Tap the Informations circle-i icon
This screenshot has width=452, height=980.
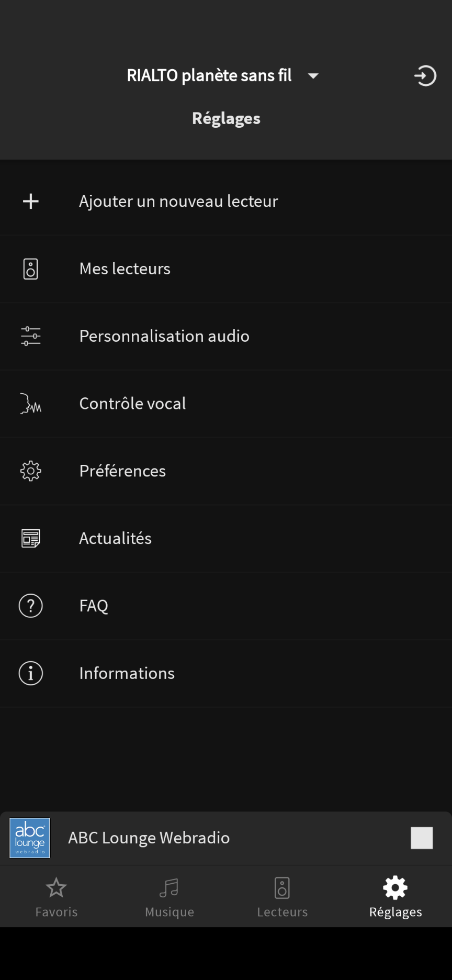coord(31,673)
